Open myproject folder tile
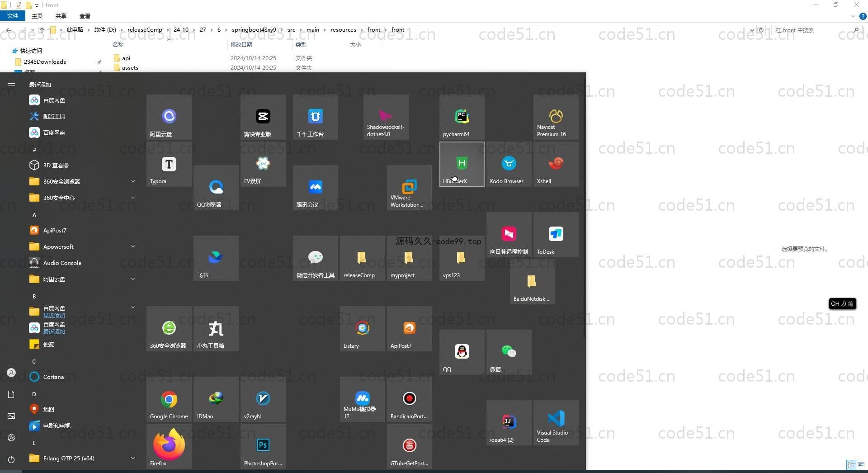The height and width of the screenshot is (473, 868). [x=409, y=258]
